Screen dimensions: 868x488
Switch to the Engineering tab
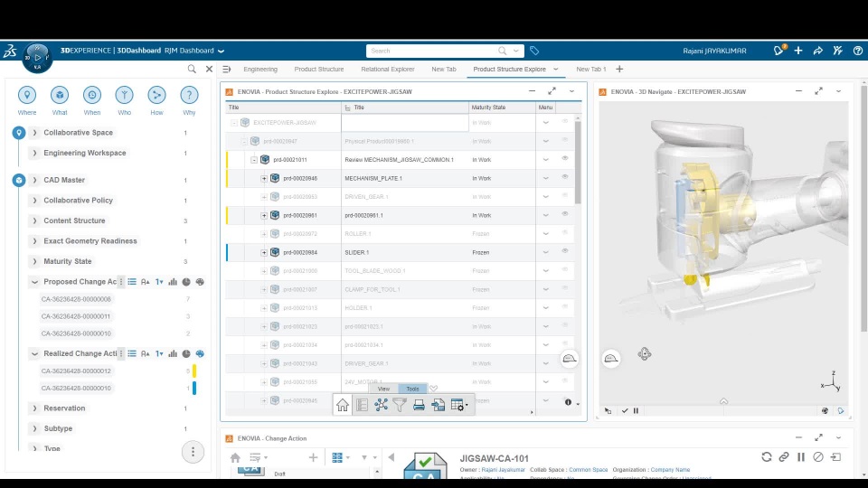click(x=260, y=70)
